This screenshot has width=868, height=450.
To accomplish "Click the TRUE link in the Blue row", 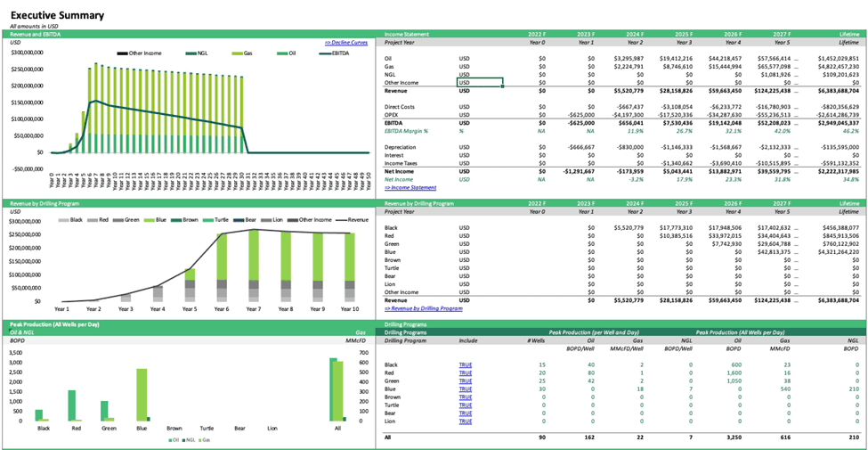I will click(465, 389).
